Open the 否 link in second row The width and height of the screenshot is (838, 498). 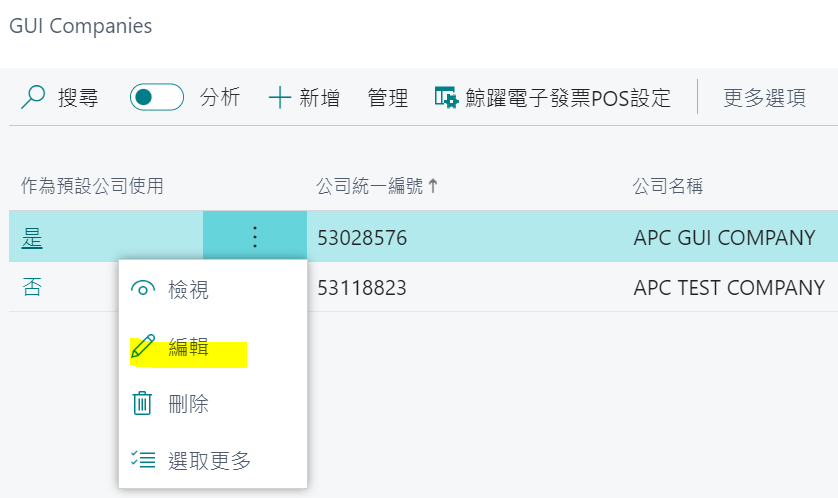pyautogui.click(x=32, y=287)
